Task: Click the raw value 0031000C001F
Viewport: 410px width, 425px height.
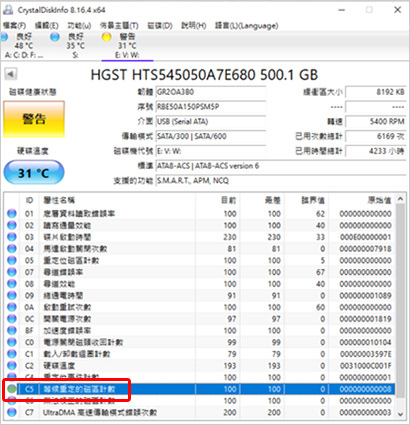Action: point(365,366)
